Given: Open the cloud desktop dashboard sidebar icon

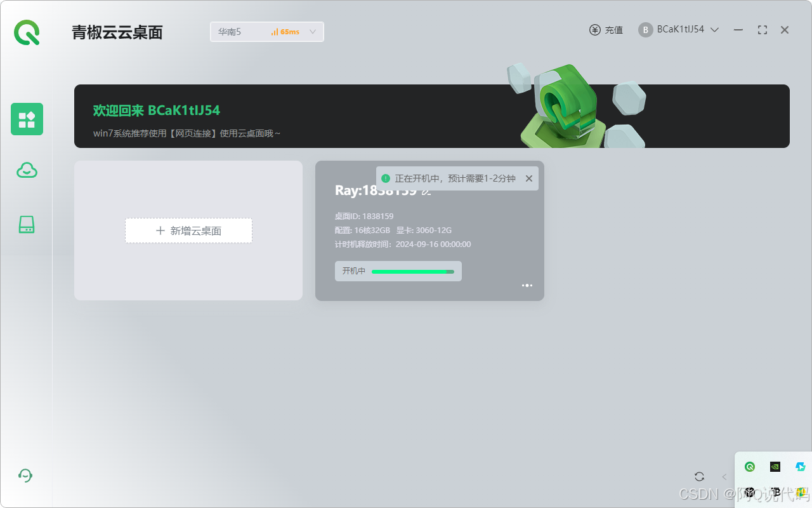Looking at the screenshot, I should [x=27, y=119].
